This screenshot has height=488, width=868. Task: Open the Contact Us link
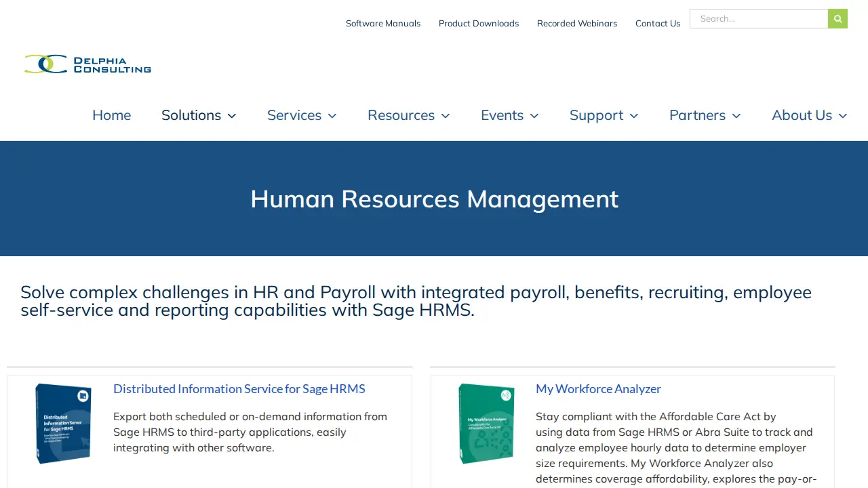point(658,24)
